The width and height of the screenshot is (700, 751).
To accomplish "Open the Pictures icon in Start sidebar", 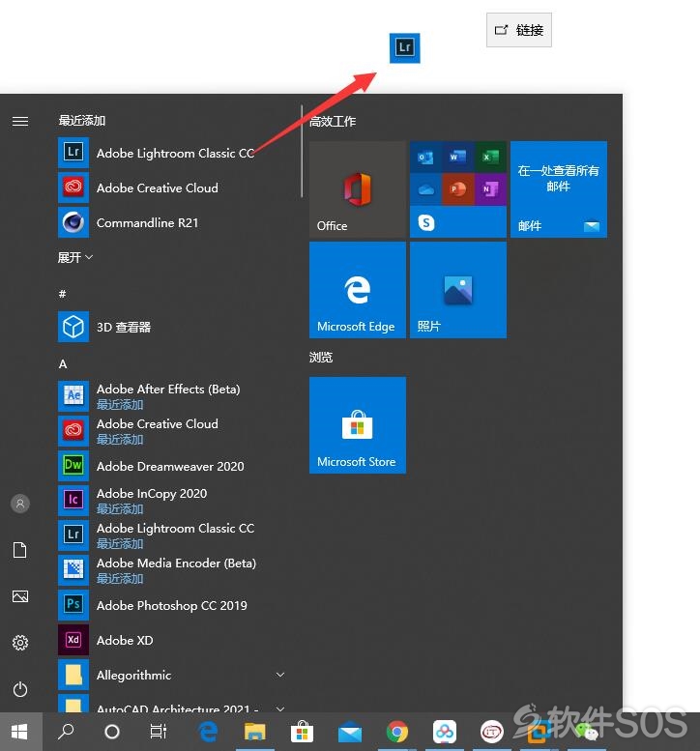I will click(20, 596).
